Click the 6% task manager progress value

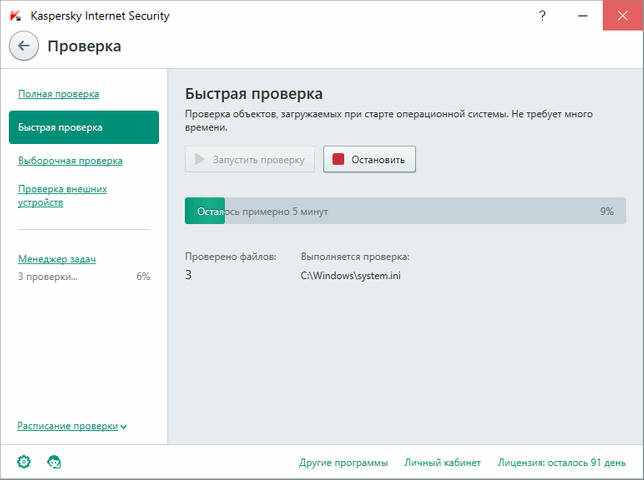tap(143, 277)
